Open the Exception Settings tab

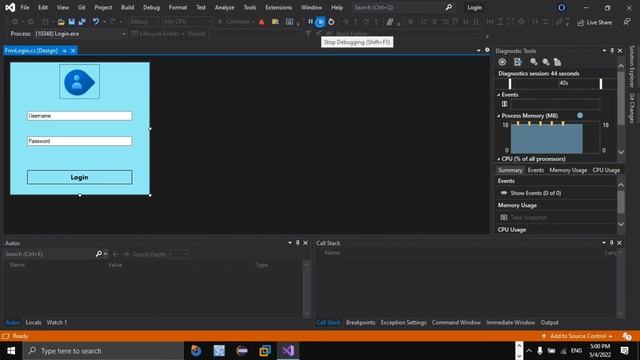pyautogui.click(x=403, y=322)
